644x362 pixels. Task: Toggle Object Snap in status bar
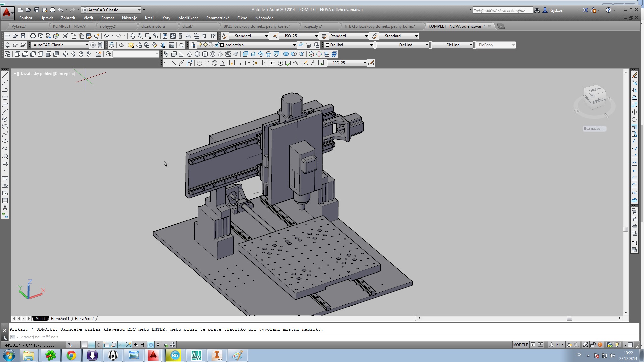click(x=106, y=345)
